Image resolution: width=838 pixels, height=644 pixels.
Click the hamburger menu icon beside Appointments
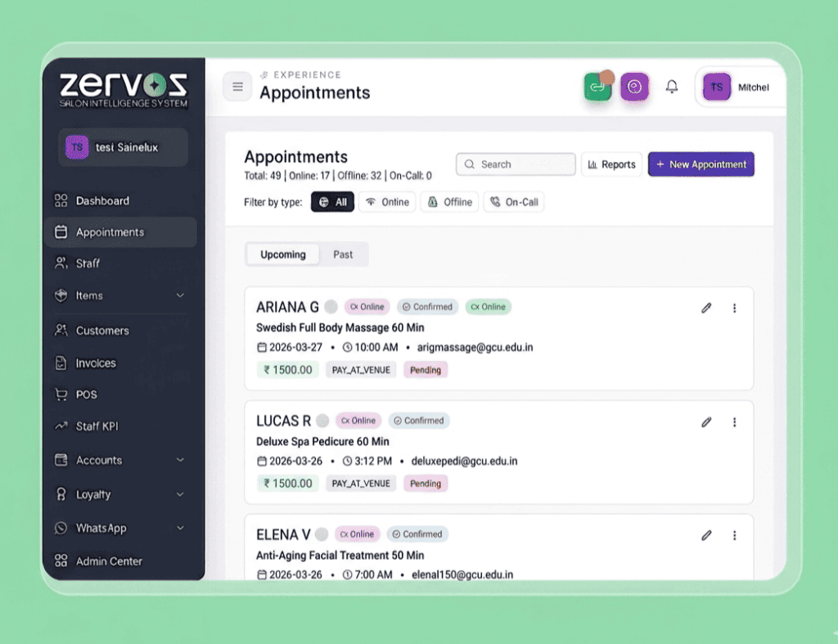point(237,87)
